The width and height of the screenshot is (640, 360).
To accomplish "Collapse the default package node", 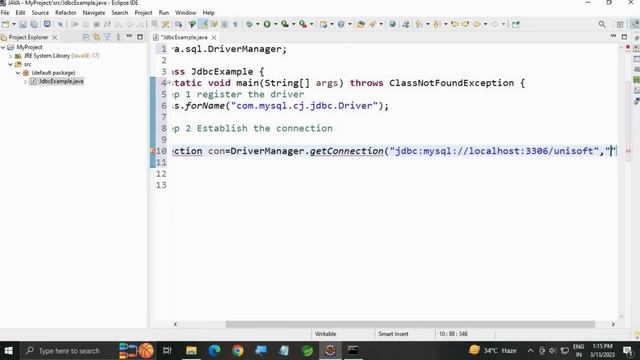I will click(18, 73).
